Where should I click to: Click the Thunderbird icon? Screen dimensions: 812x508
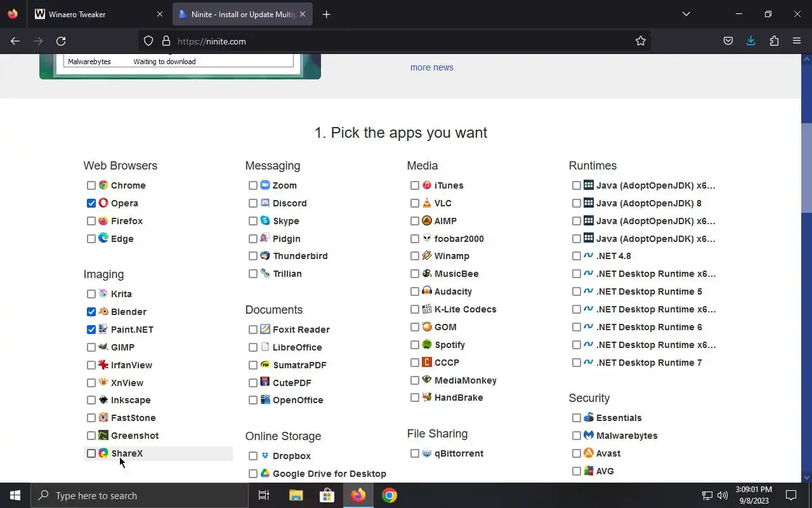pos(265,256)
